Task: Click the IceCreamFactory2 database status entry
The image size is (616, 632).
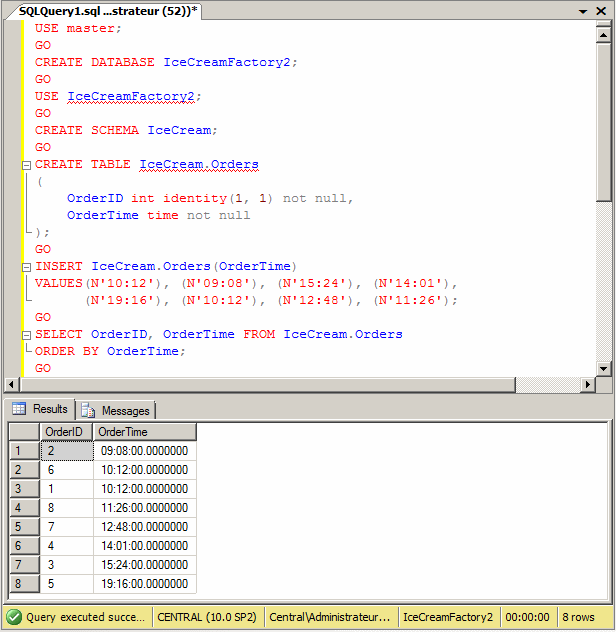Action: pyautogui.click(x=448, y=617)
